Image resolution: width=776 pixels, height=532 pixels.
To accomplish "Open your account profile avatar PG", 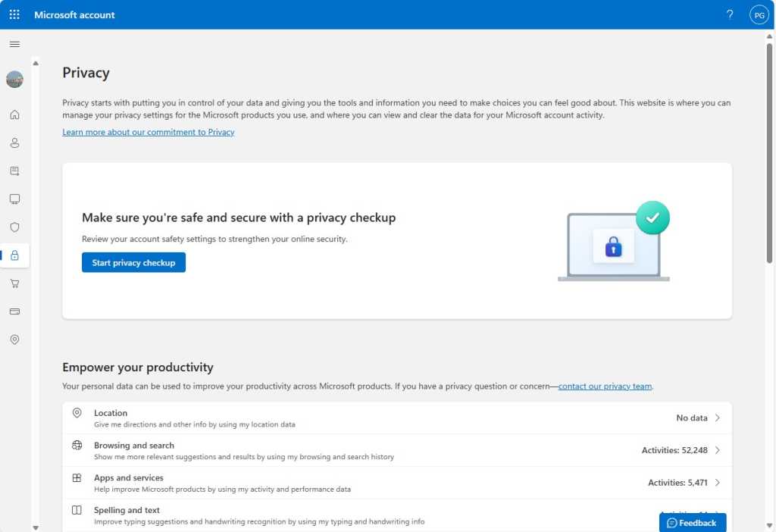I will click(759, 14).
